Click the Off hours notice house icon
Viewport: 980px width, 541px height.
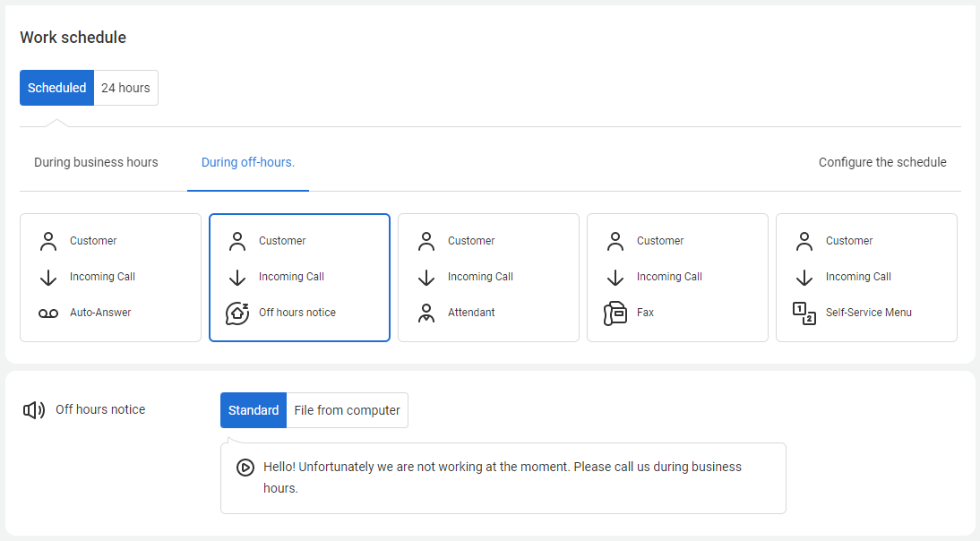coord(237,313)
